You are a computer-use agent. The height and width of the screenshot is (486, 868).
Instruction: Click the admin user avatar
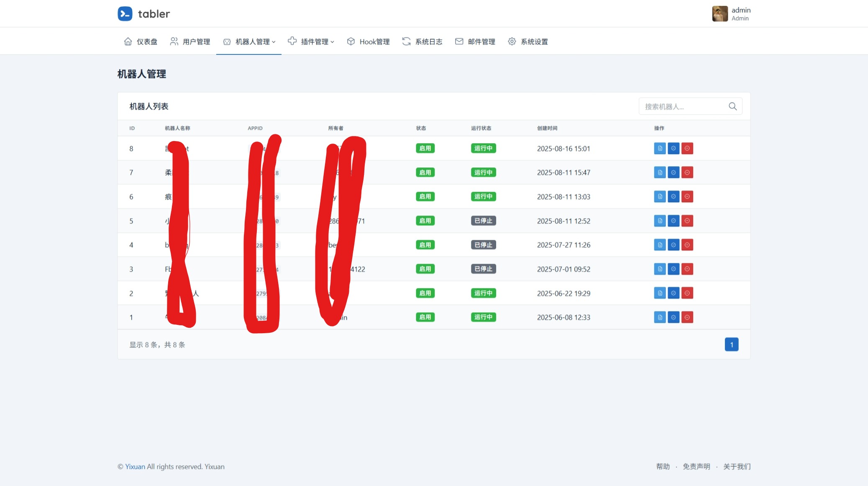pos(720,14)
